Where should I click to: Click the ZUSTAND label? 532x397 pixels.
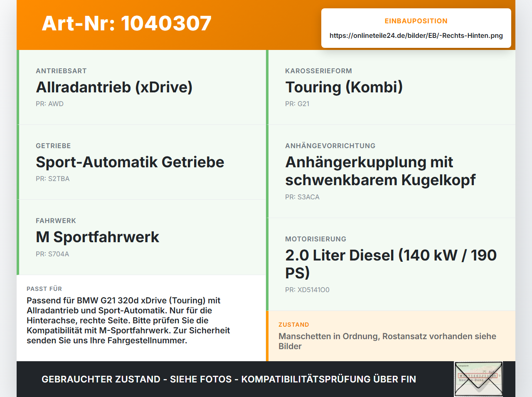tap(293, 325)
